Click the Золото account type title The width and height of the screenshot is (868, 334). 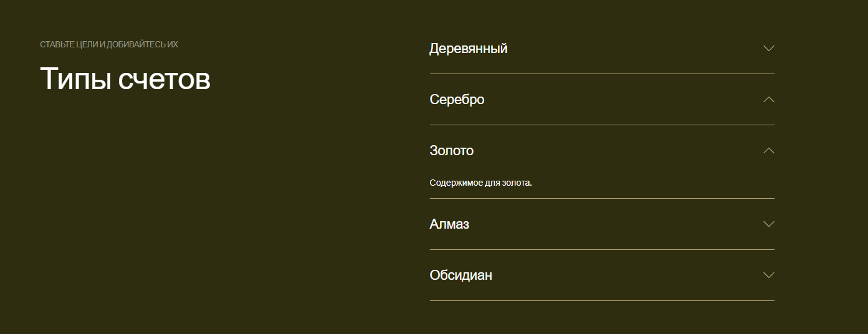click(x=451, y=150)
